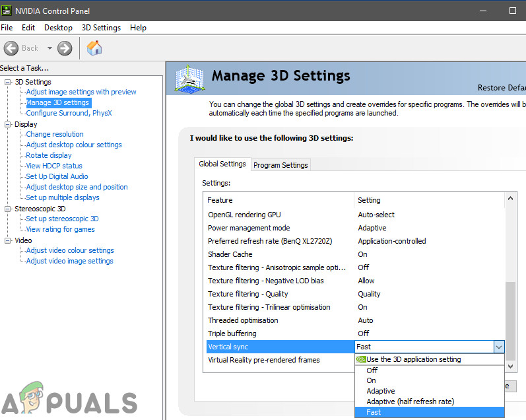526x420 pixels.
Task: Click Application-controlled setting value
Action: pyautogui.click(x=392, y=241)
